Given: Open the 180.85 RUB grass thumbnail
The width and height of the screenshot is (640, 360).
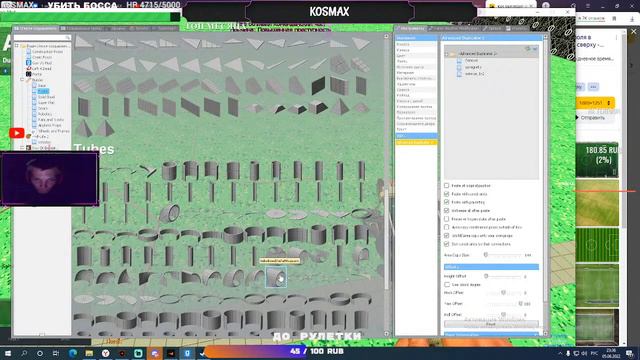Looking at the screenshot, I should [x=597, y=160].
